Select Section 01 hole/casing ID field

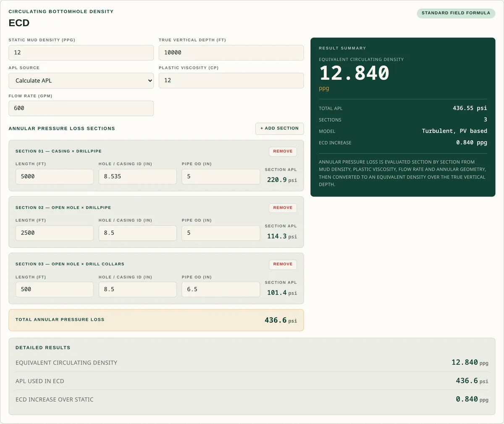click(x=137, y=177)
